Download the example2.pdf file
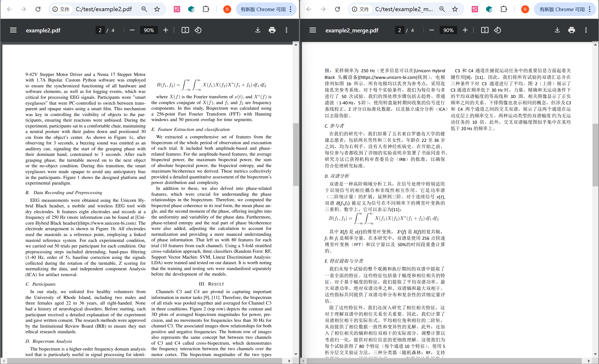Viewport: 599px width, 364px height. [258, 30]
